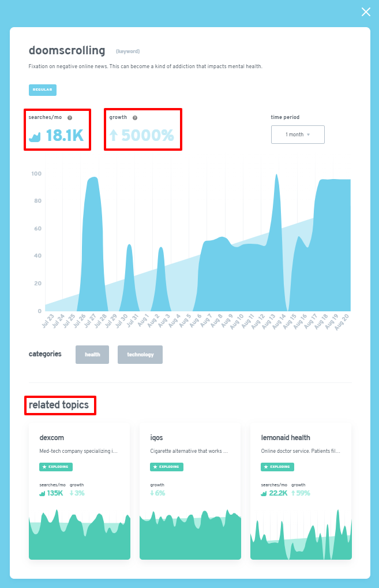Image resolution: width=379 pixels, height=588 pixels.
Task: Open the iqos related topic card
Action: pos(190,491)
